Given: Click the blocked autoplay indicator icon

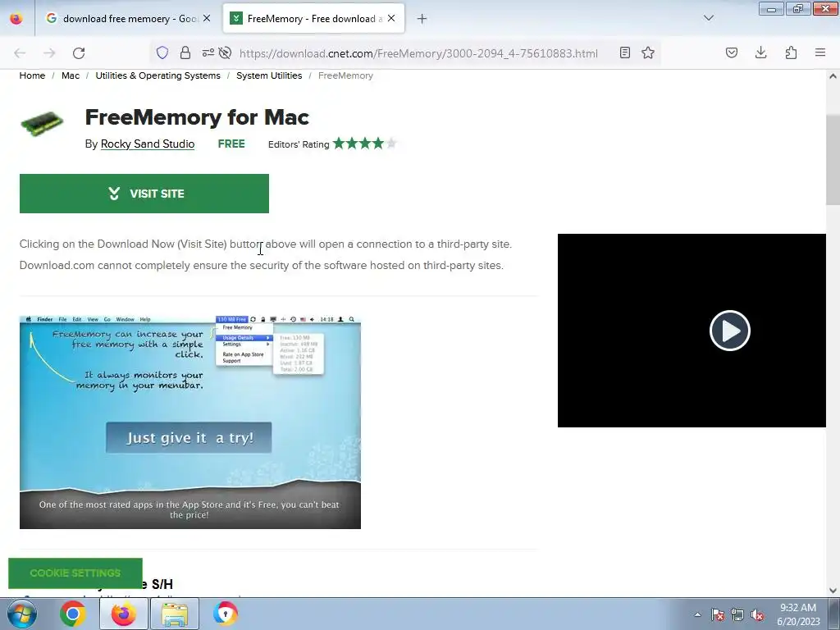Looking at the screenshot, I should [x=226, y=52].
